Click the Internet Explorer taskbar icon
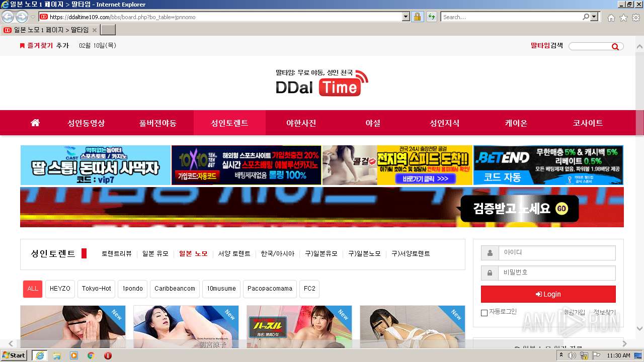Image resolution: width=644 pixels, height=362 pixels. (x=39, y=355)
